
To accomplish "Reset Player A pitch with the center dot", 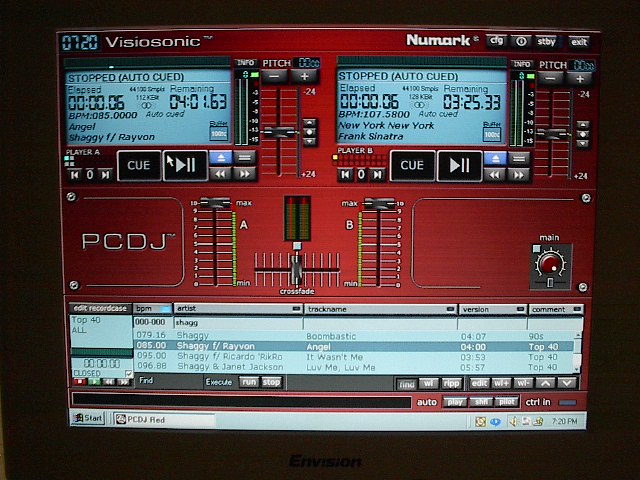I will click(310, 132).
